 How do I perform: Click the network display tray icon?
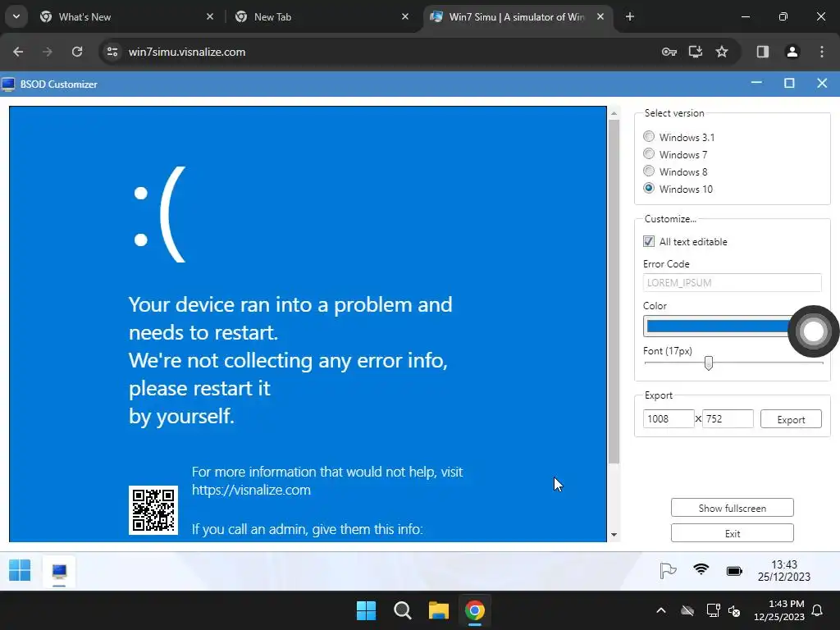point(713,610)
